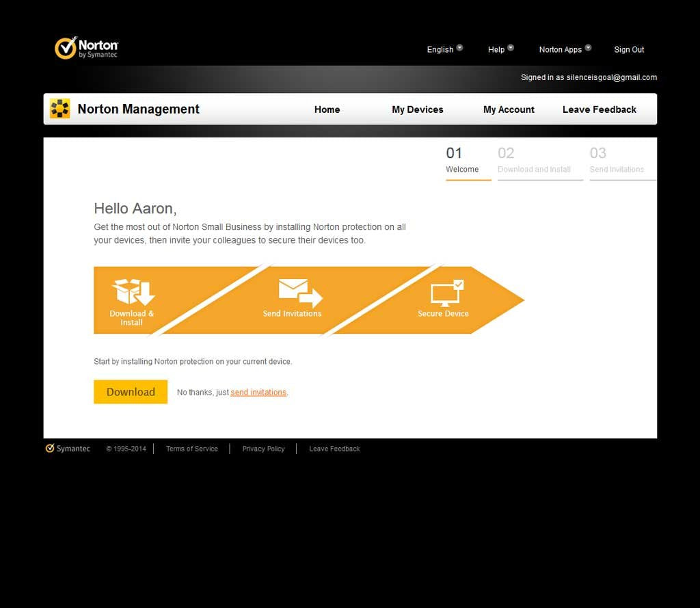Select step 01 Welcome tab
Screen dimensions: 700x608
coord(462,161)
